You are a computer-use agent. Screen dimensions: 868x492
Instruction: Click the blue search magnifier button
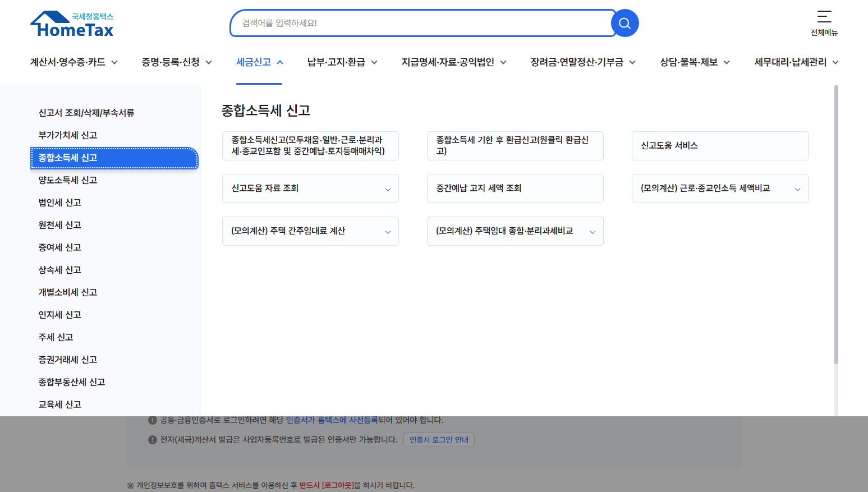click(x=624, y=23)
